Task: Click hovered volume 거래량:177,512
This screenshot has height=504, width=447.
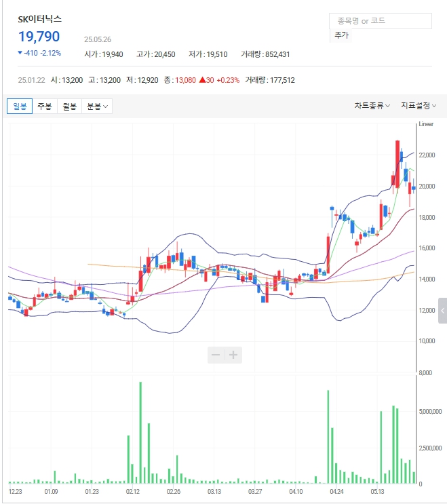Action: pos(270,80)
